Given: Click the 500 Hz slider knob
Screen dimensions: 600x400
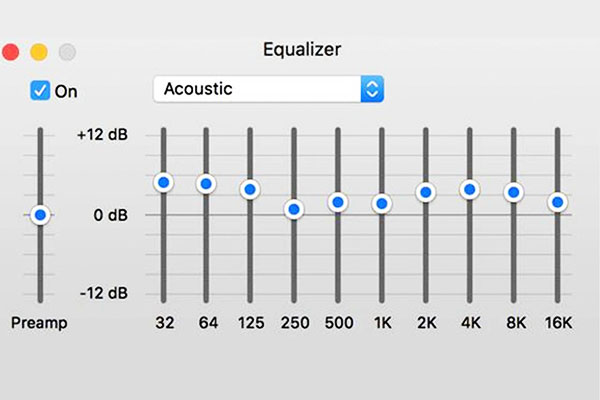Looking at the screenshot, I should [338, 202].
